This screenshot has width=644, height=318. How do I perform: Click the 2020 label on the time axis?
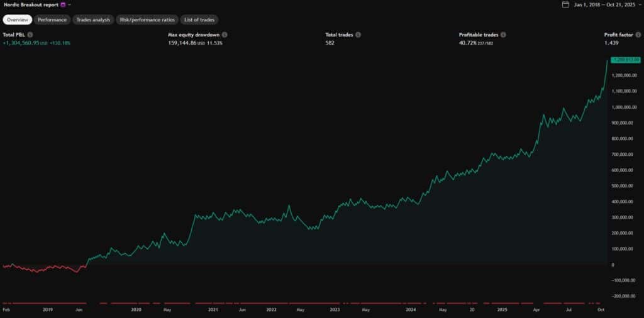[x=136, y=310]
